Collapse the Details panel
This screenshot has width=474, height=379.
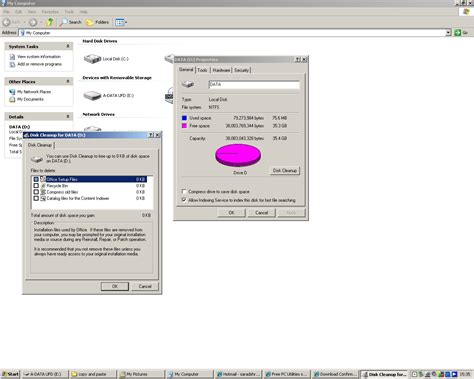click(68, 117)
